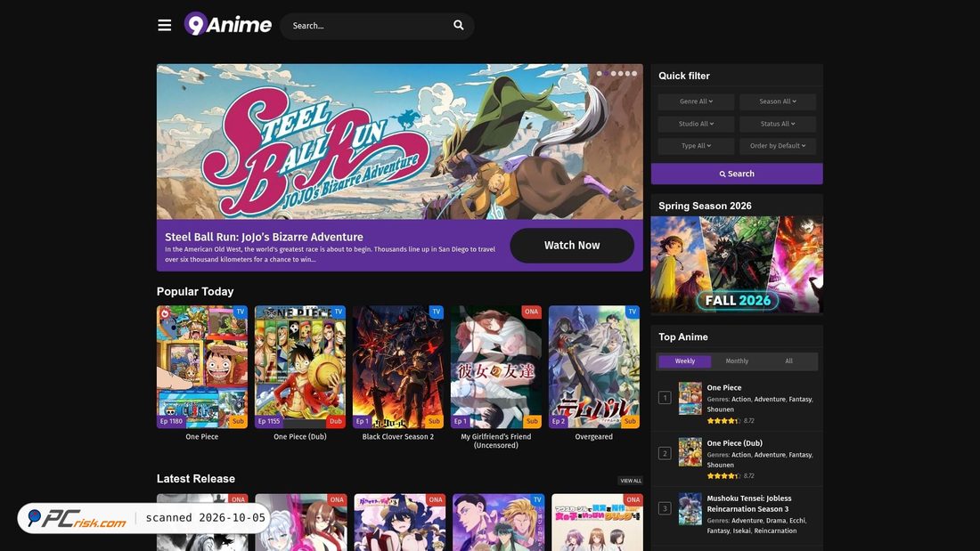Open the Order by Default dropdown

click(x=778, y=146)
